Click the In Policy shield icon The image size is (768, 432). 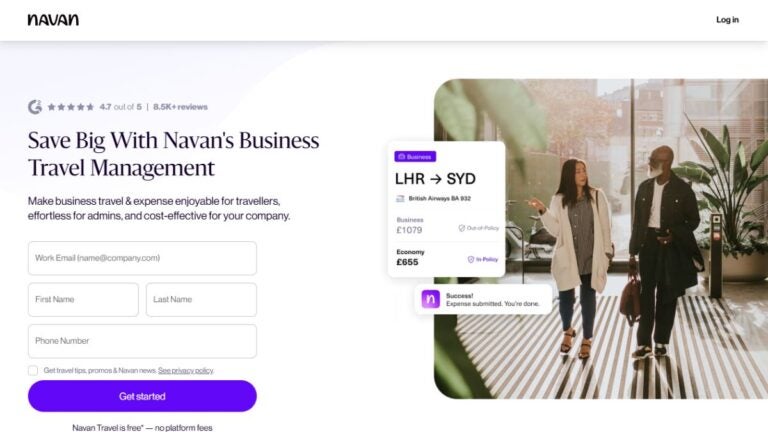pos(471,260)
